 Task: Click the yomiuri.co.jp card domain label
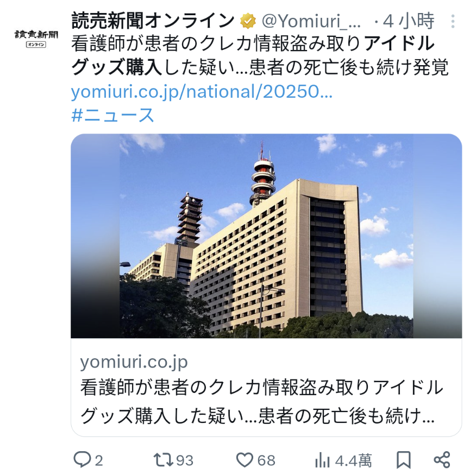(x=134, y=362)
